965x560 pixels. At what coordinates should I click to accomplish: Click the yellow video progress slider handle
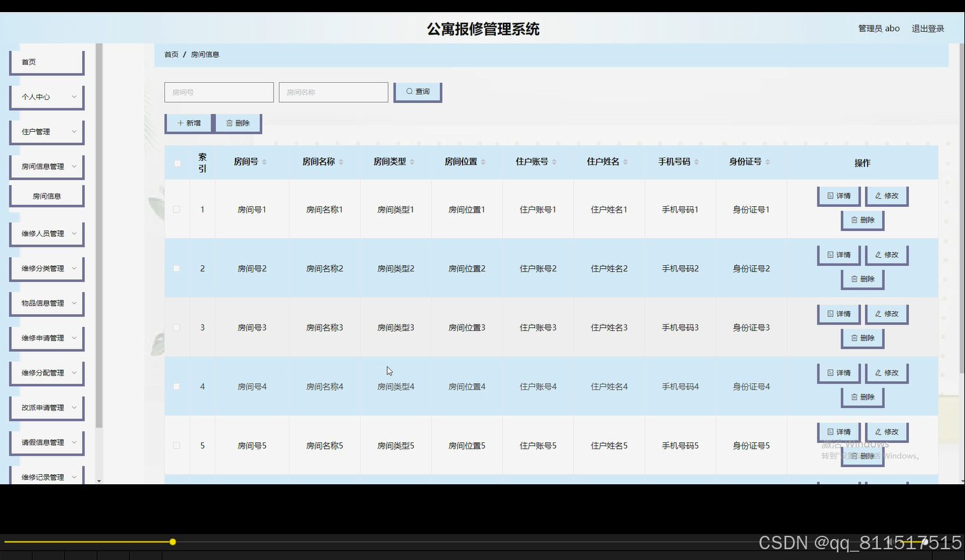point(173,542)
